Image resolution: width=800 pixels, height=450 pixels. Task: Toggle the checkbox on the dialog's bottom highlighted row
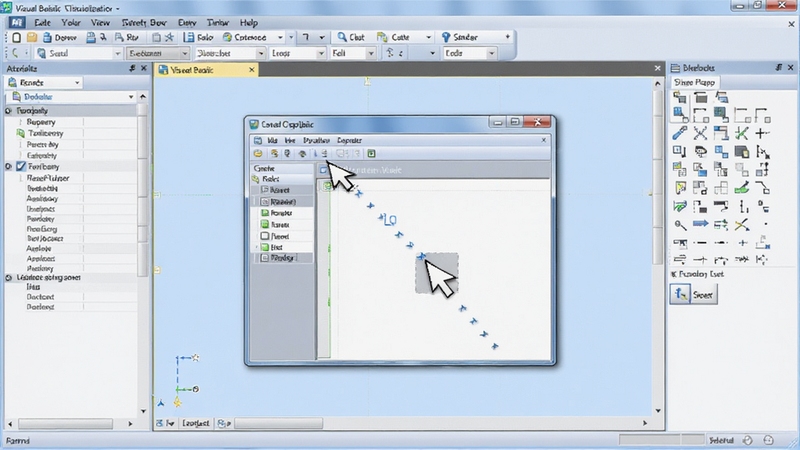coord(265,258)
